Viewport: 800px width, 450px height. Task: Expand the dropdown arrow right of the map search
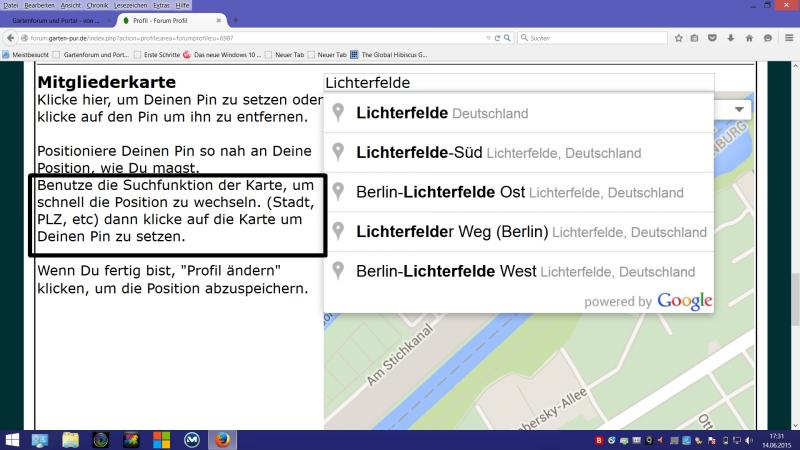(740, 109)
